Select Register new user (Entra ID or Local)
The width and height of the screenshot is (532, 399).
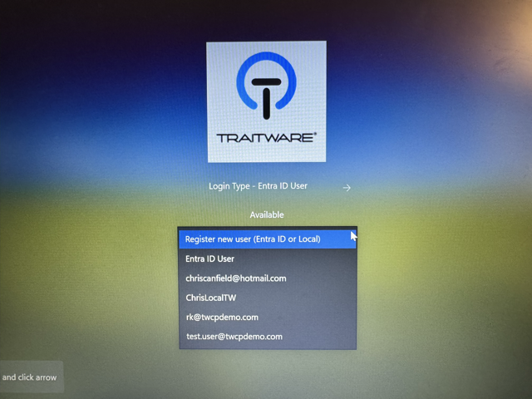pyautogui.click(x=268, y=239)
